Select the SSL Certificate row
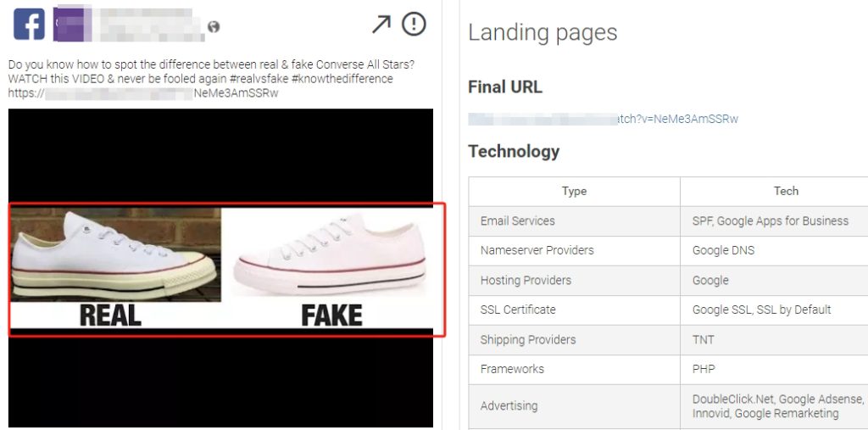868x430 pixels. (x=517, y=310)
